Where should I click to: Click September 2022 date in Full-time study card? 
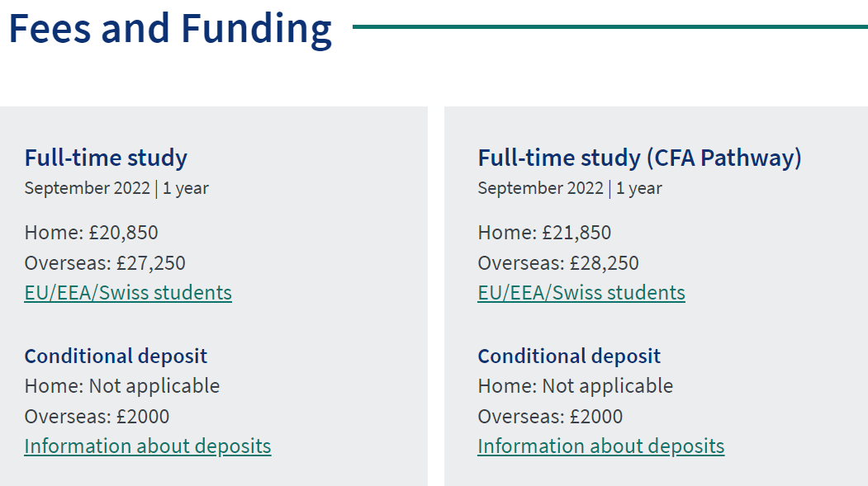(x=87, y=188)
